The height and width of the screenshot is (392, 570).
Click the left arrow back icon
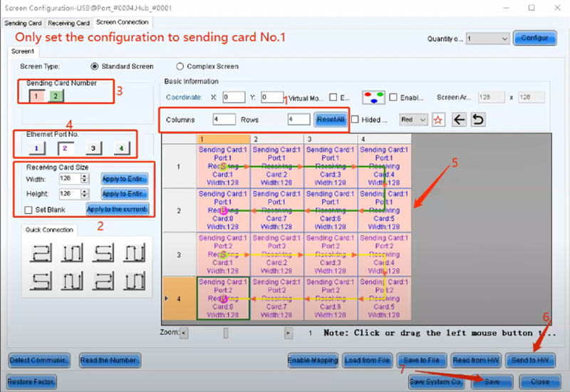click(x=460, y=120)
